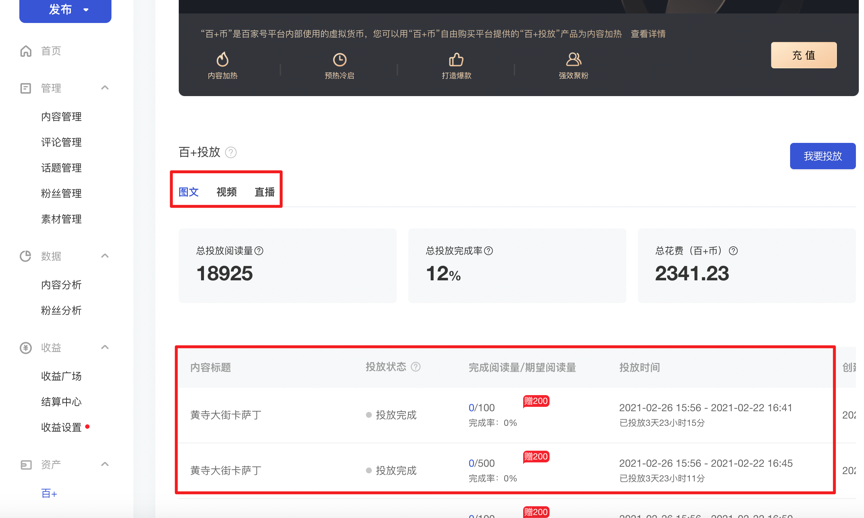Collapse the 数据 menu chevron

(105, 256)
